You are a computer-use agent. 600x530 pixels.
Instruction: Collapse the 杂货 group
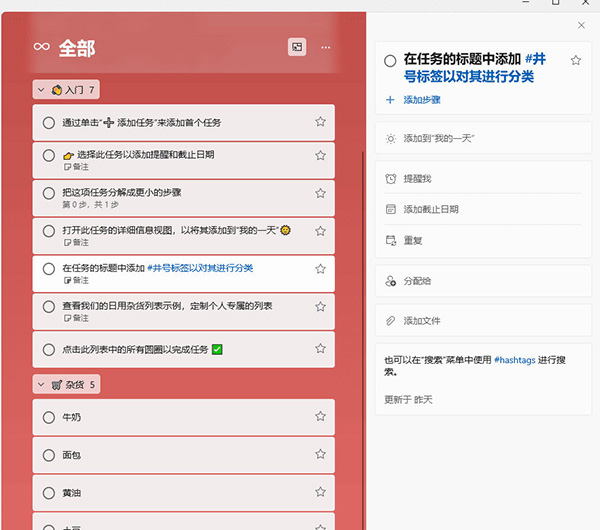(41, 384)
